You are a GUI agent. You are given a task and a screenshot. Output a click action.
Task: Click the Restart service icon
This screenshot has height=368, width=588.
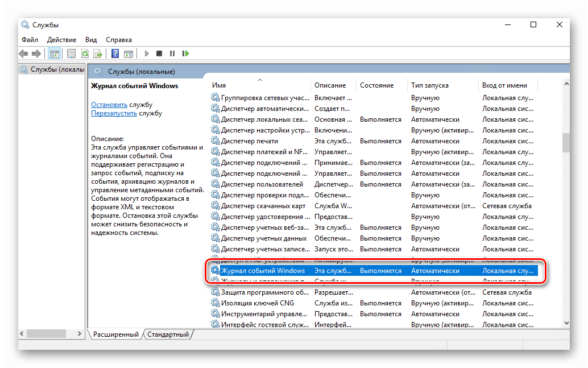185,53
